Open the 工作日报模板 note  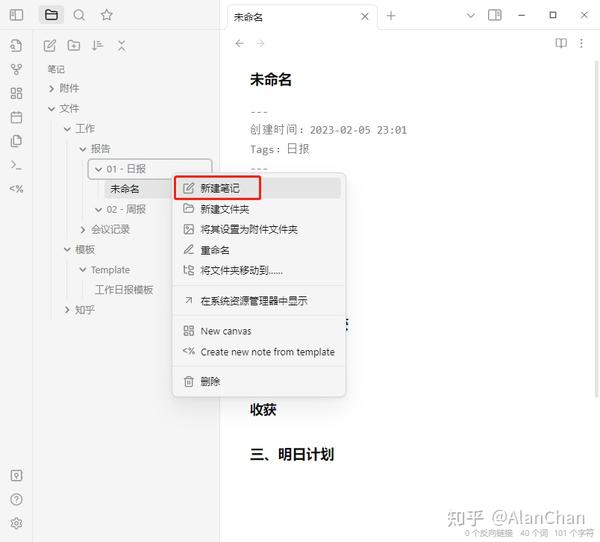[x=124, y=290]
